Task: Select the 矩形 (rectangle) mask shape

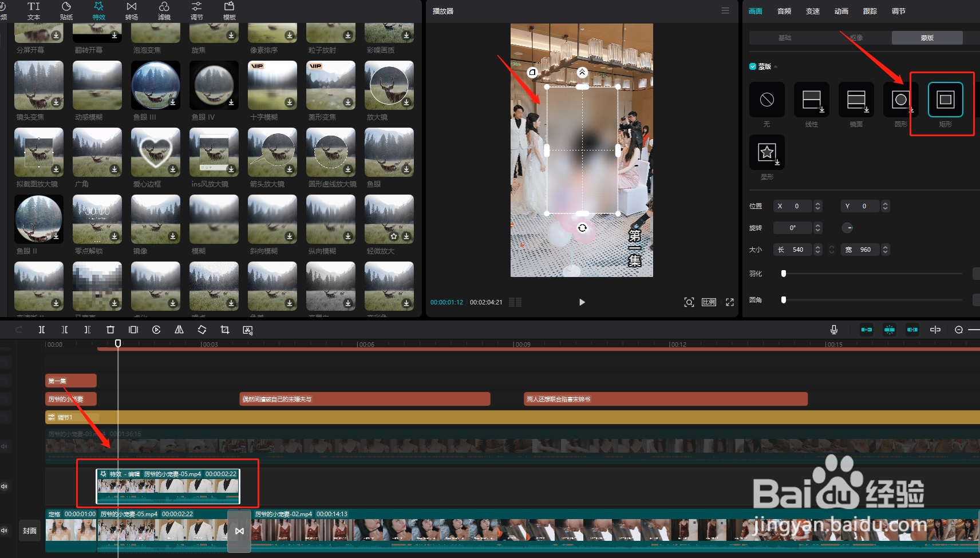Action: pyautogui.click(x=945, y=100)
